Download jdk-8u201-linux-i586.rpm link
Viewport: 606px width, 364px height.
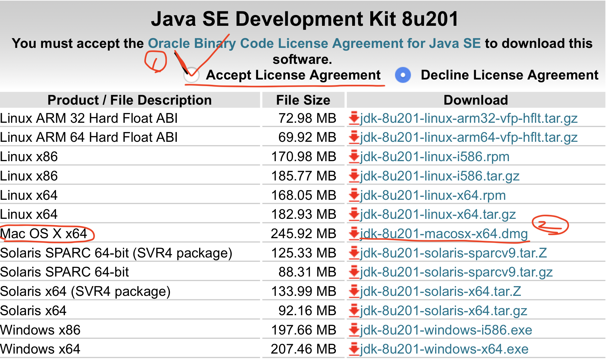coord(435,157)
